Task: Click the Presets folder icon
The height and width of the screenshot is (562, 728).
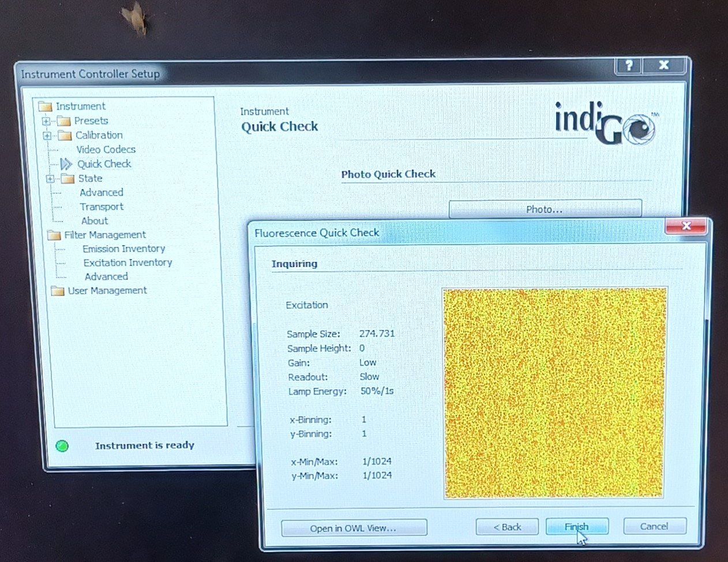Action: tap(64, 121)
